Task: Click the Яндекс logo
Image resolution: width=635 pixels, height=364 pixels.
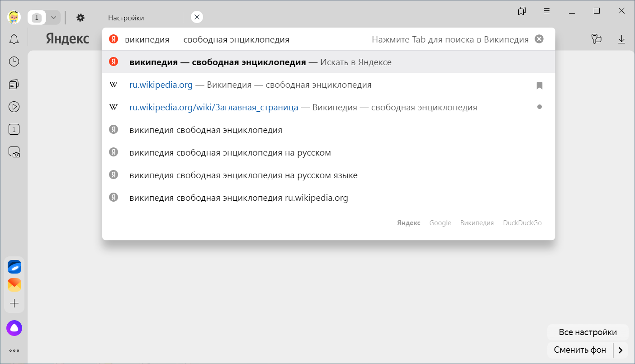Action: click(x=67, y=39)
